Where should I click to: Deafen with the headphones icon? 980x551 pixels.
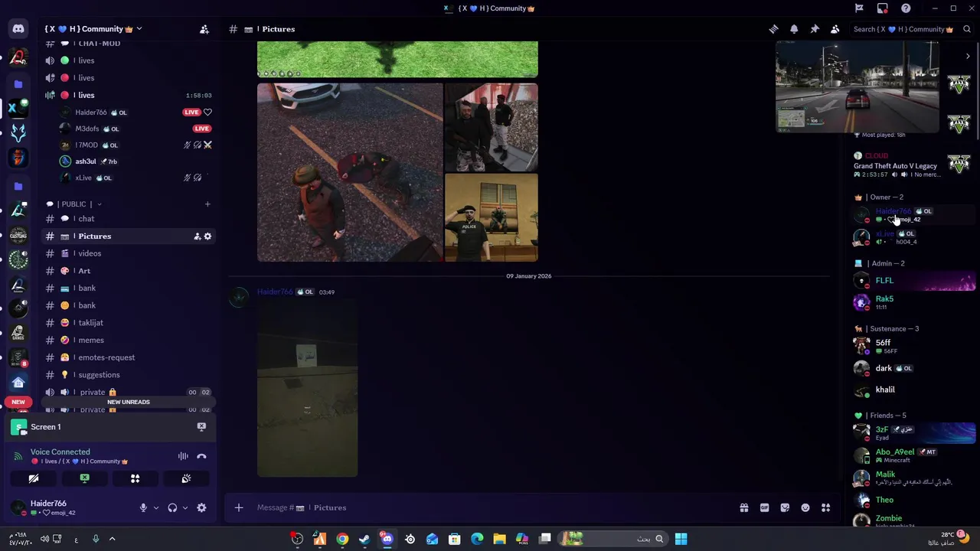pos(172,508)
